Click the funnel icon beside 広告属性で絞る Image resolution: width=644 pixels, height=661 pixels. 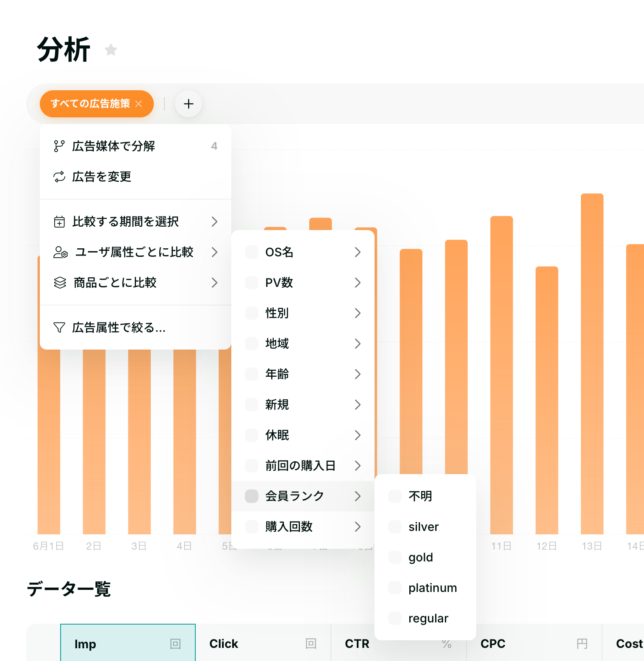(x=59, y=328)
